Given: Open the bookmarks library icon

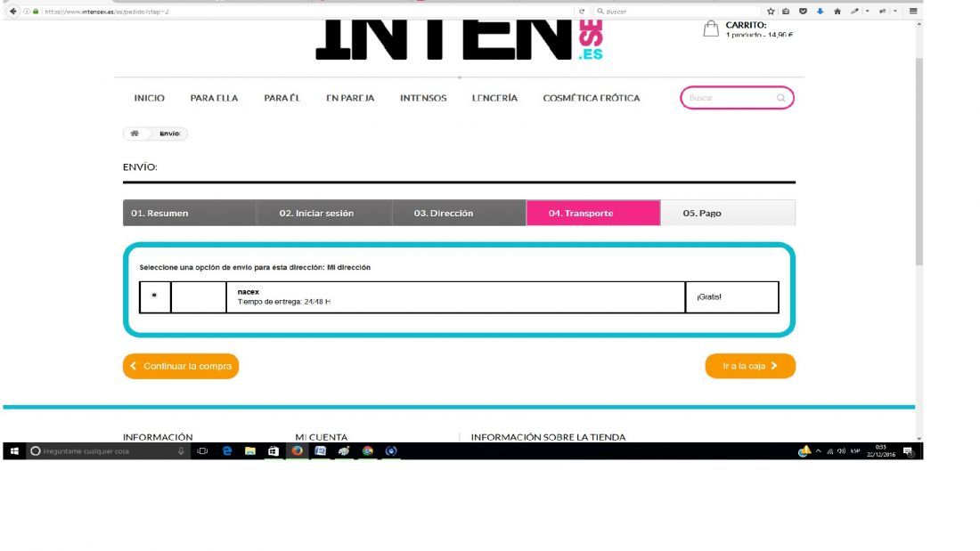Looking at the screenshot, I should [787, 12].
